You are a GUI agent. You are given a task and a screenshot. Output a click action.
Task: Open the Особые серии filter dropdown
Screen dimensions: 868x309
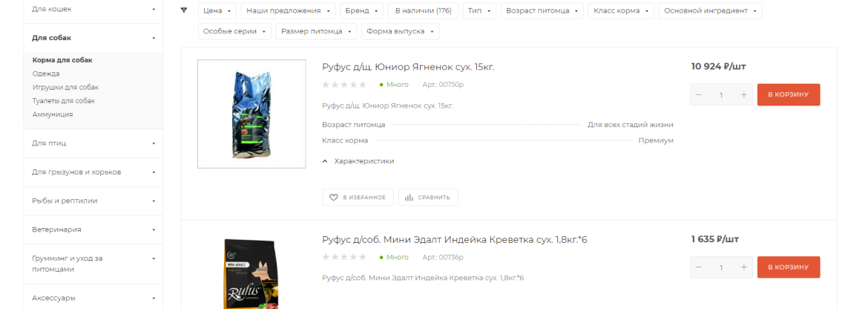(x=234, y=31)
